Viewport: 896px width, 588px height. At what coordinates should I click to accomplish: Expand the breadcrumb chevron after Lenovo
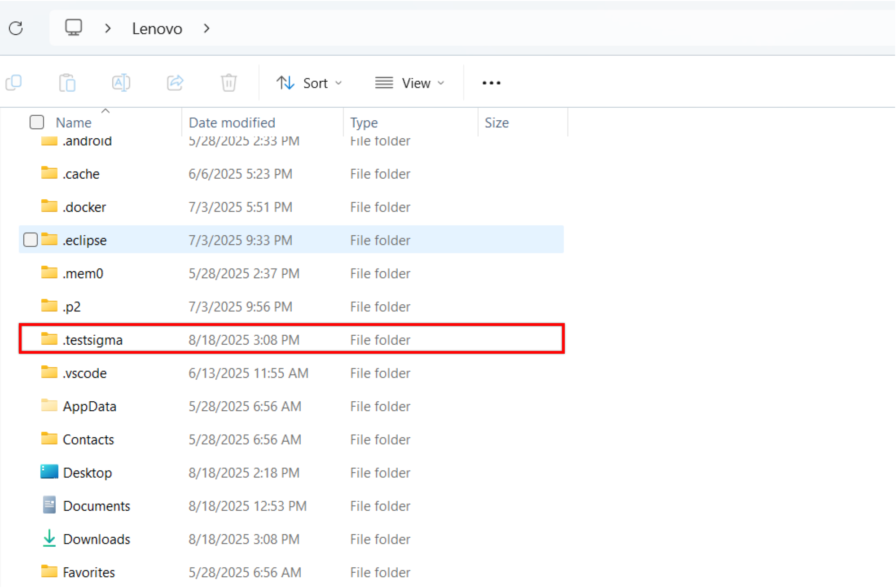pyautogui.click(x=206, y=28)
